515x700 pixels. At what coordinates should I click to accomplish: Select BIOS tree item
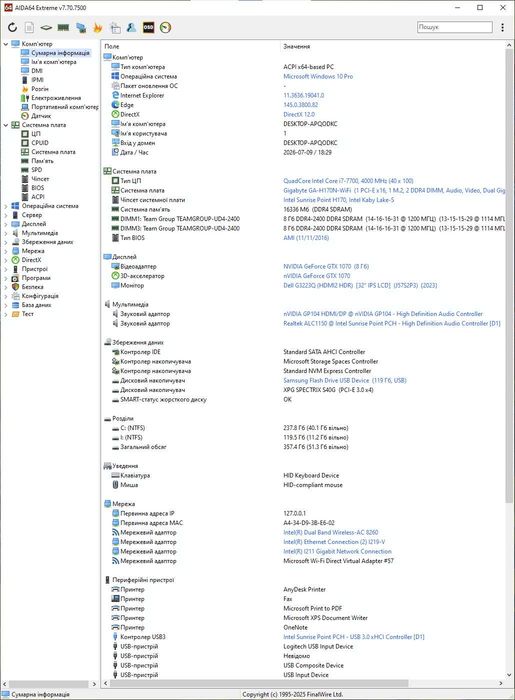(x=37, y=188)
